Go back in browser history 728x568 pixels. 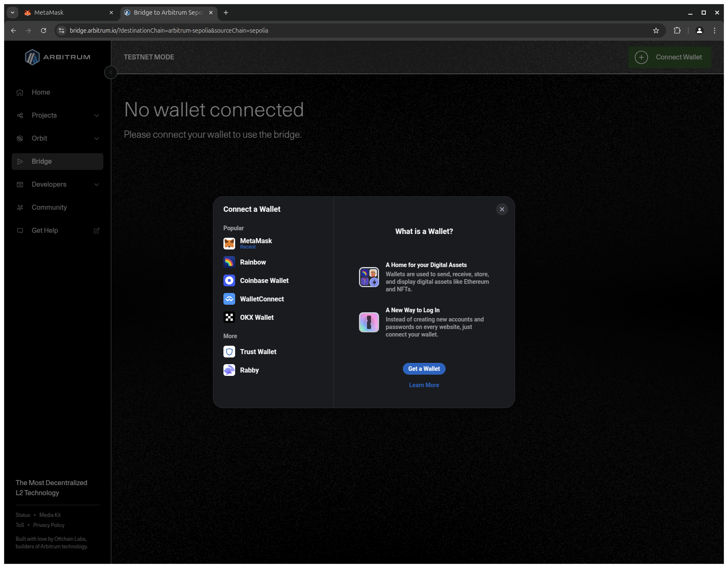click(x=13, y=31)
